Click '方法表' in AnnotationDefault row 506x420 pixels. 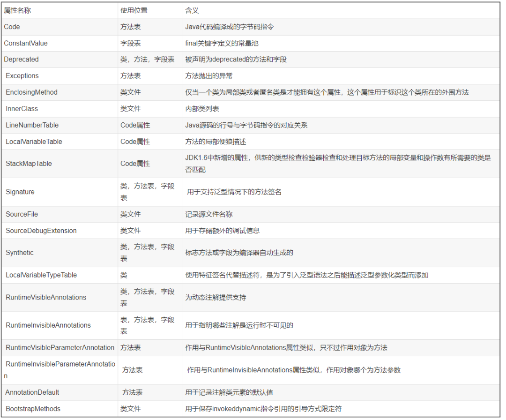(x=132, y=392)
